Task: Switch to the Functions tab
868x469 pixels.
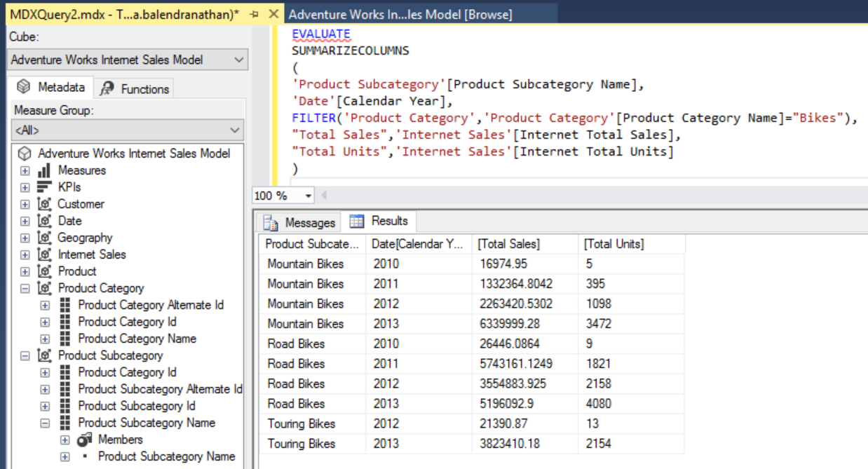Action: [x=134, y=89]
